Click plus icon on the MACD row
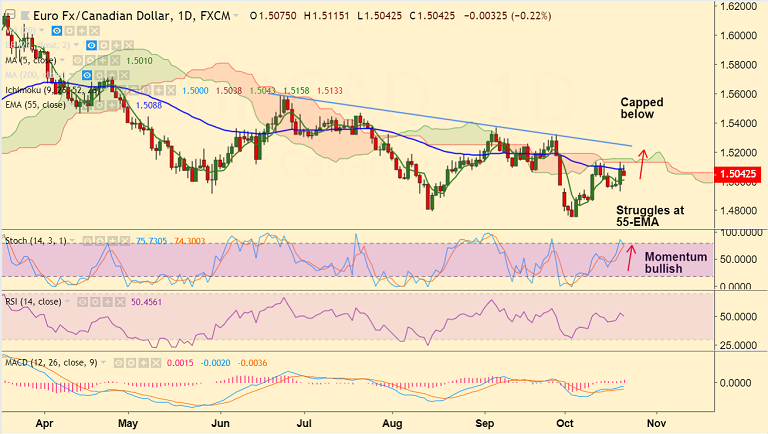Viewport: 768px width, 434px height. (x=144, y=363)
